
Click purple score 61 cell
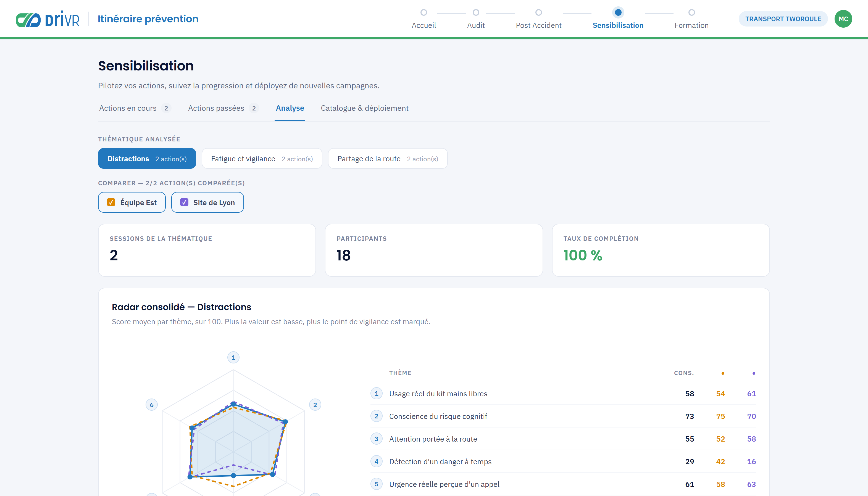pos(751,394)
